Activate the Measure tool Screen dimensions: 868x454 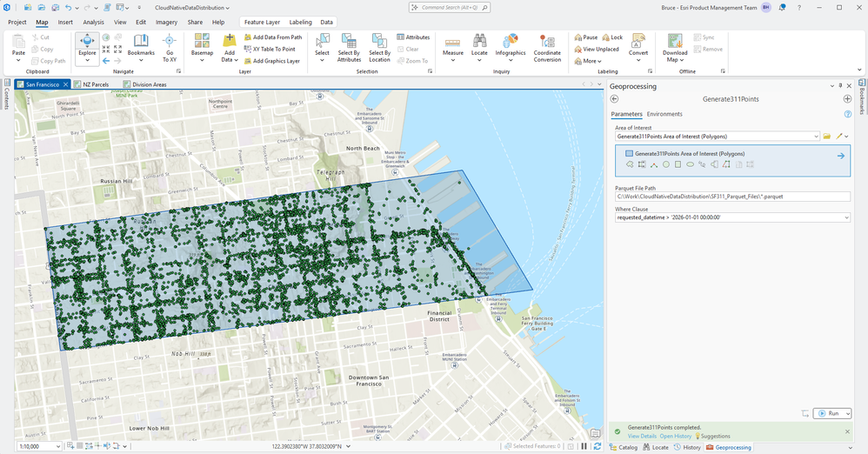coord(453,46)
